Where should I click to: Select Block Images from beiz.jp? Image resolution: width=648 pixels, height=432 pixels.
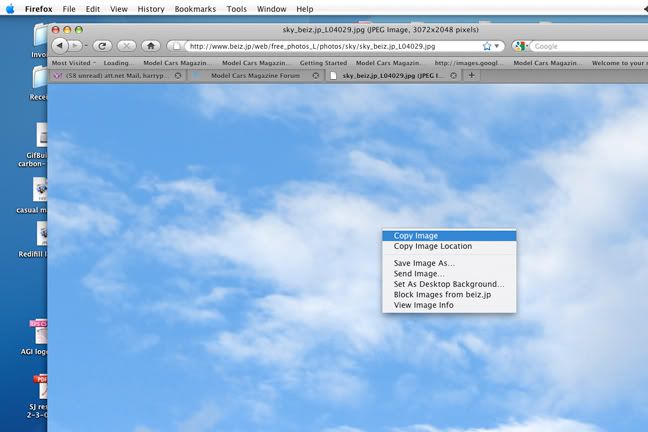[x=449, y=295]
